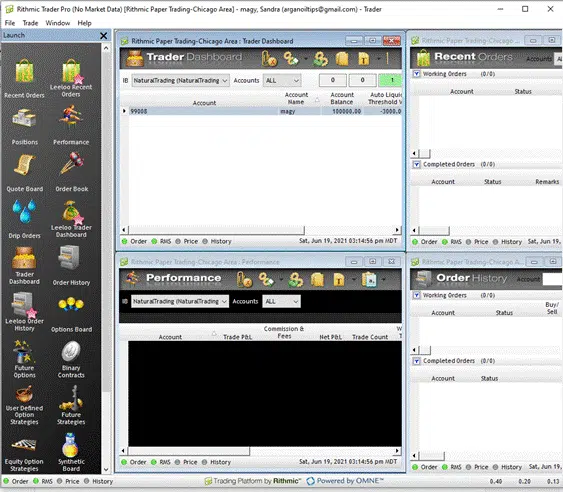Close the Launch panel
This screenshot has height=492, width=563.
pos(103,36)
